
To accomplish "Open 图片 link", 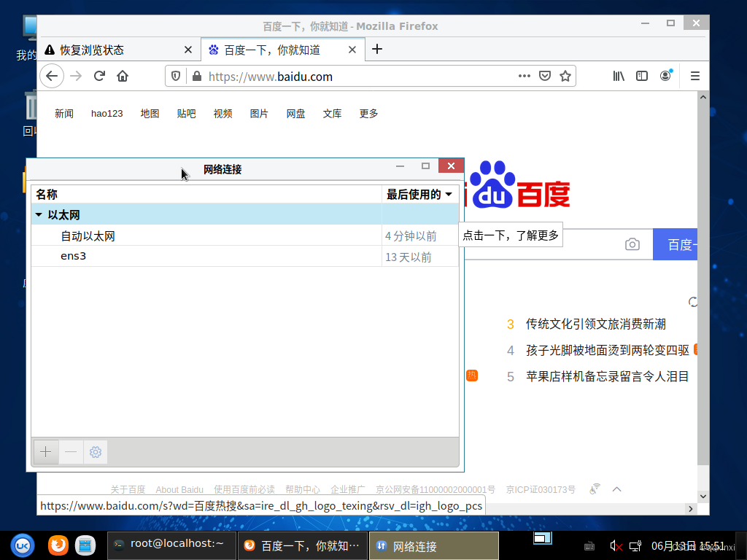I will click(x=259, y=113).
